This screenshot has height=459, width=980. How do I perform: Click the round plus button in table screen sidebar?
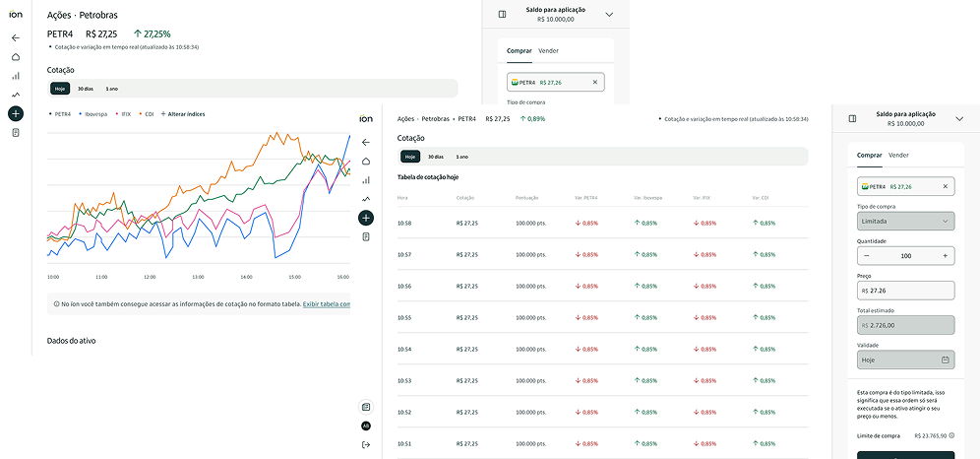366,218
